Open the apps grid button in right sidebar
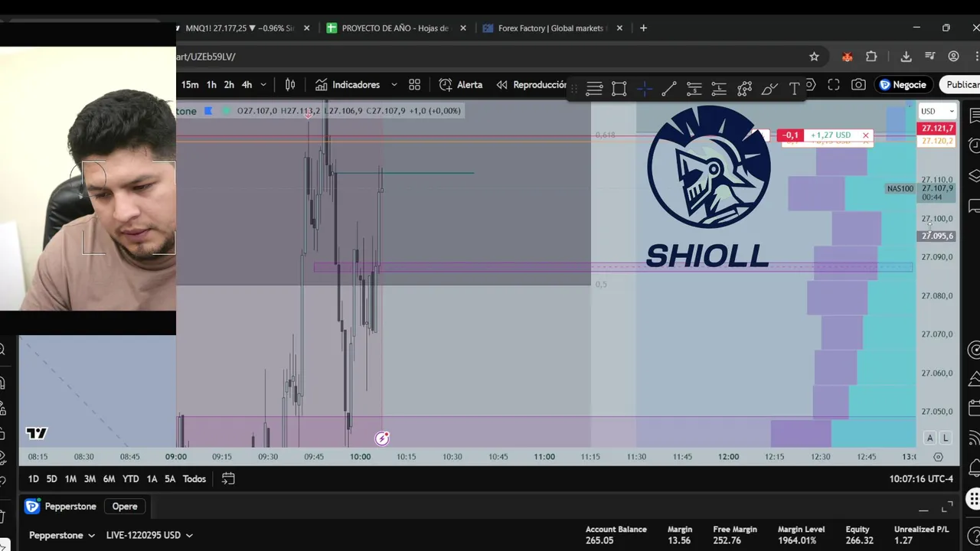 [x=973, y=499]
